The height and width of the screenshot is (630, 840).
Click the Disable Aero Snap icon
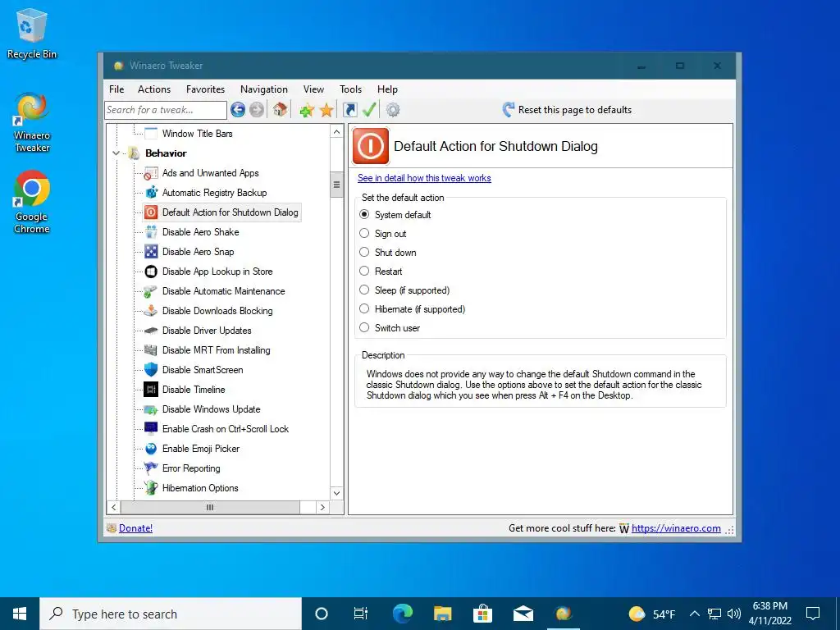(151, 252)
